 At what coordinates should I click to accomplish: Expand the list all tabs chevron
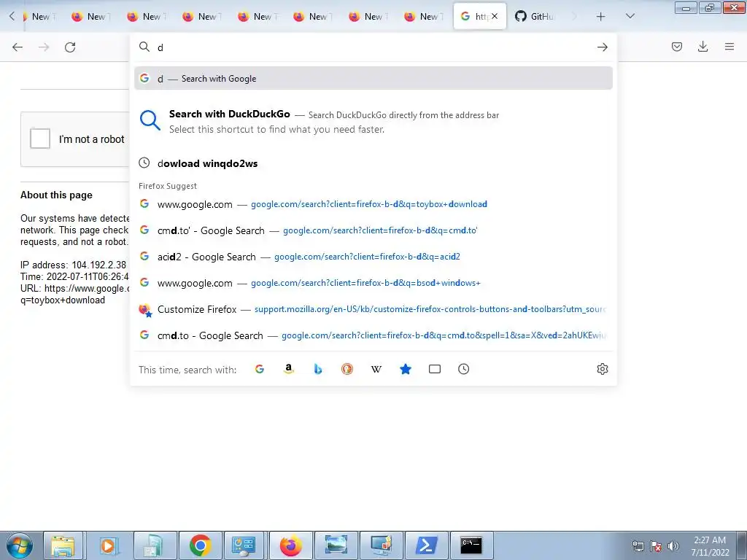click(x=630, y=16)
